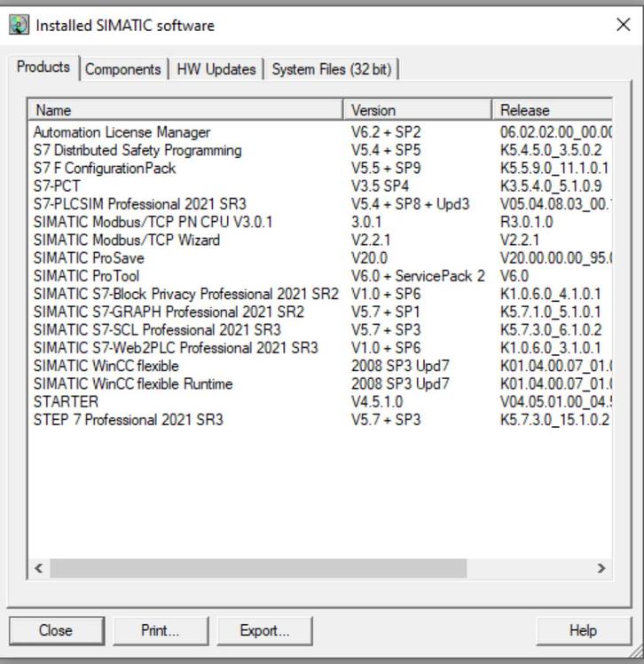Open the HW Updates tab

click(216, 69)
